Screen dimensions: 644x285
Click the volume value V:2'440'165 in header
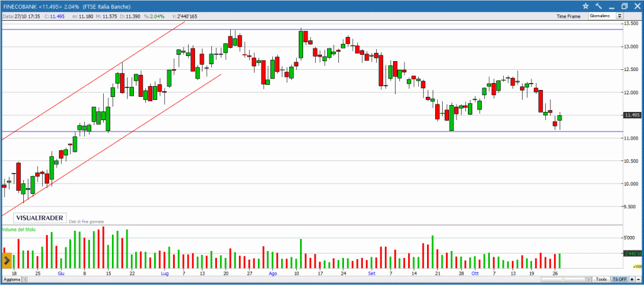(x=184, y=16)
